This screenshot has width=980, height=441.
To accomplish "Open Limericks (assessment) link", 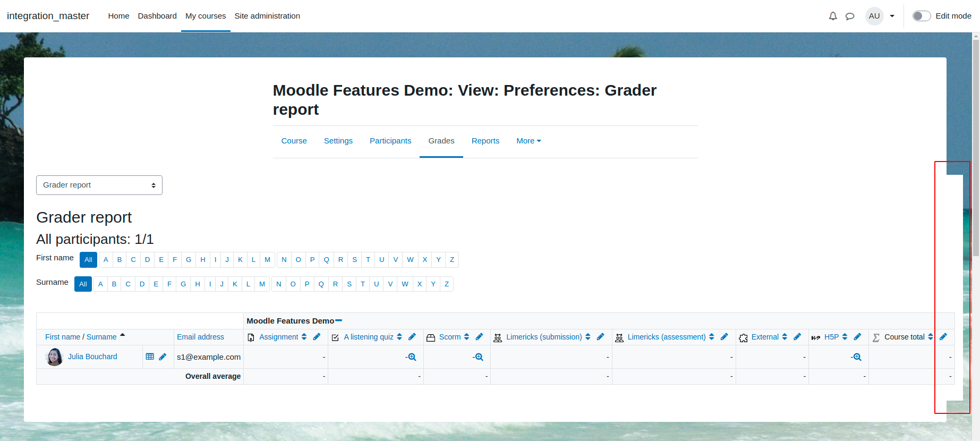I will [x=667, y=337].
